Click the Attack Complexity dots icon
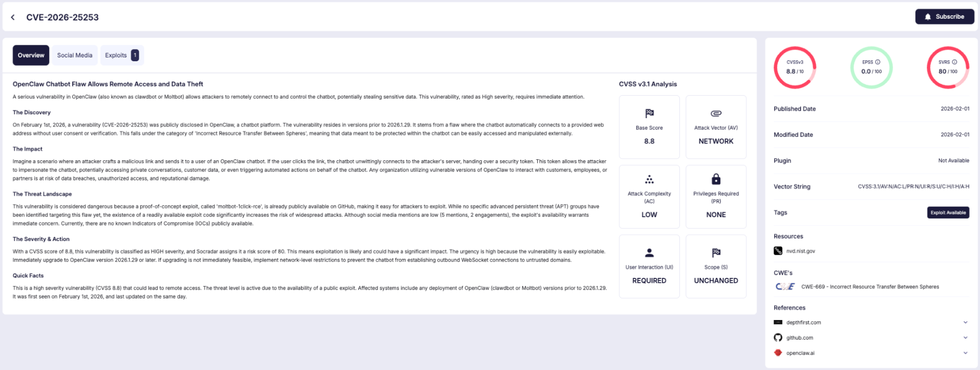This screenshot has width=980, height=370. [x=649, y=179]
